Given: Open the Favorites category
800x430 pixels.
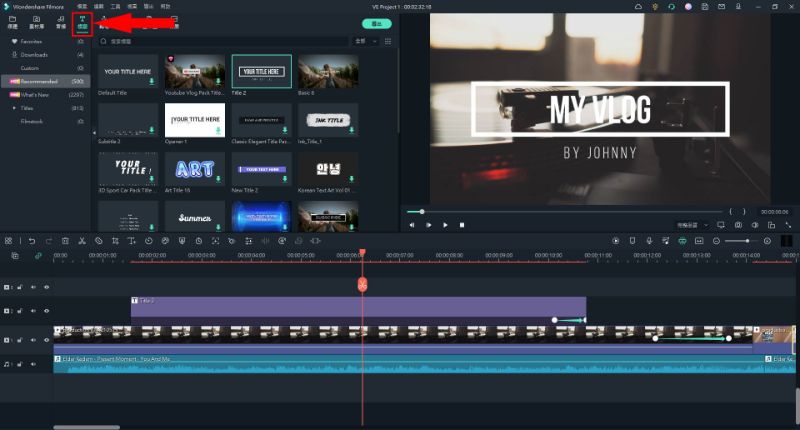Looking at the screenshot, I should tap(46, 41).
